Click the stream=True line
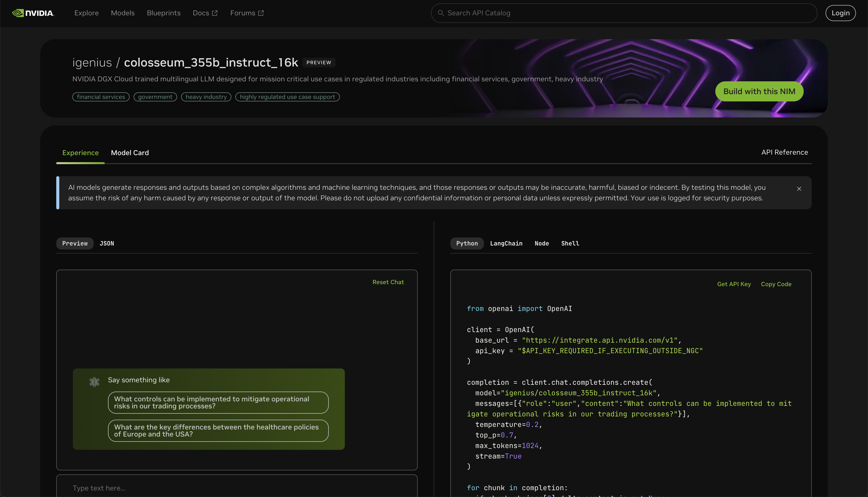Screen dimensions: 868x497 click(498, 456)
